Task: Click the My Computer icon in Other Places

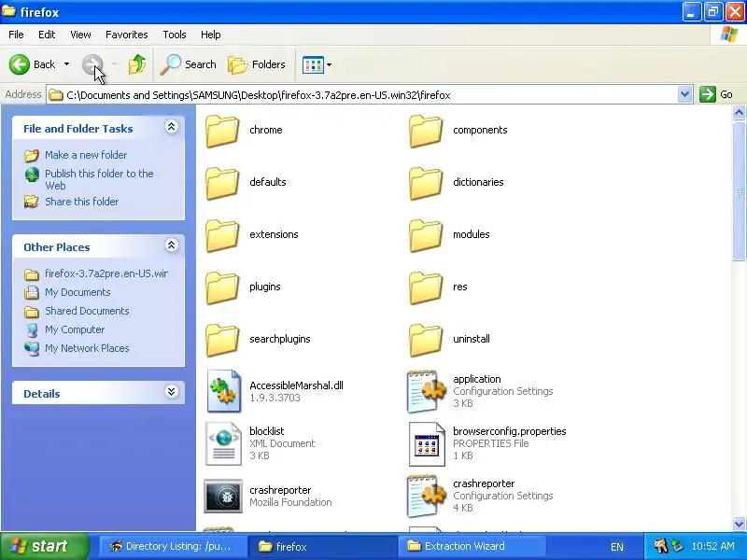Action: [x=32, y=330]
